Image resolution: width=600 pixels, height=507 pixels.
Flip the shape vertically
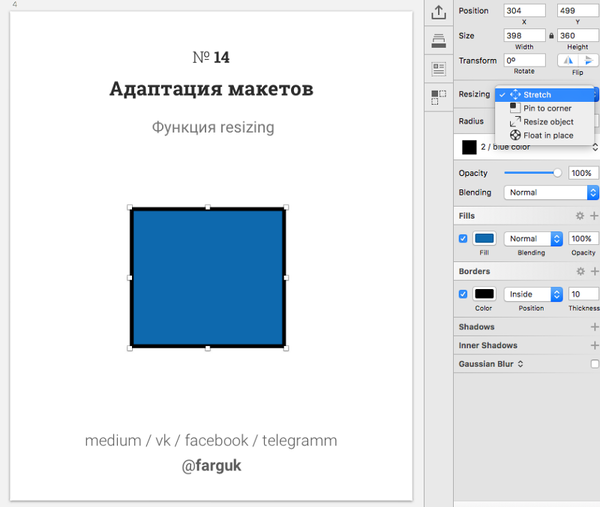pyautogui.click(x=589, y=60)
